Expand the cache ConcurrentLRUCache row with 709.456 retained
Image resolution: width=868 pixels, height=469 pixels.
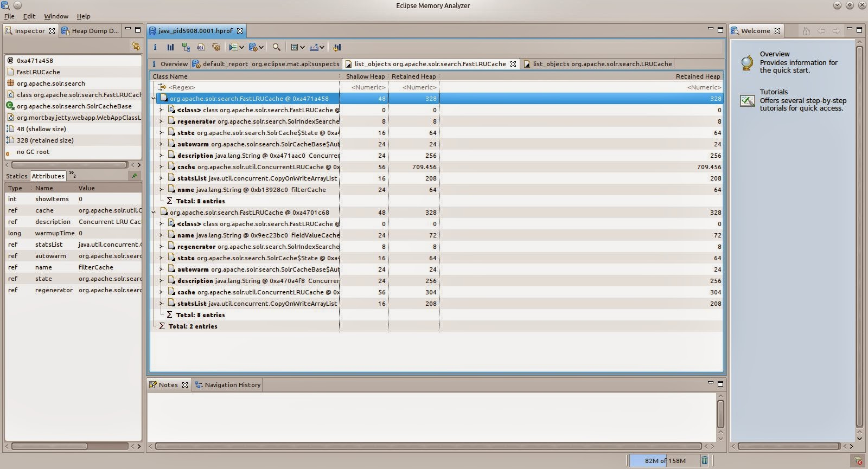pos(161,166)
